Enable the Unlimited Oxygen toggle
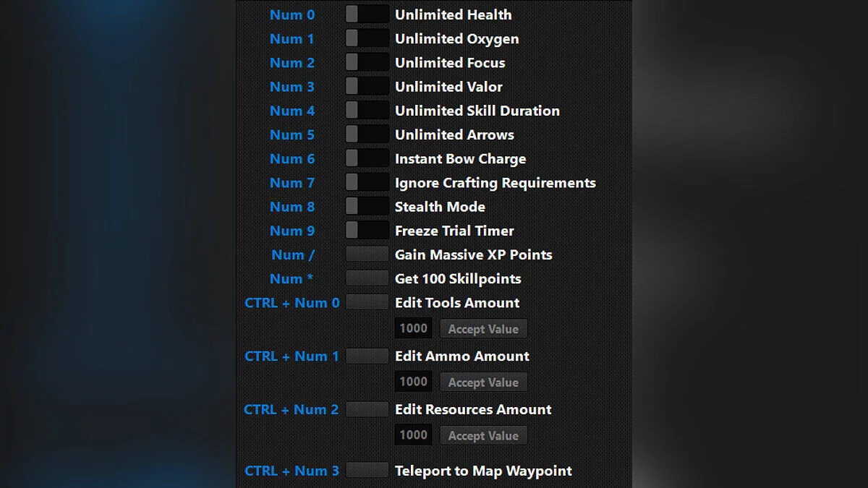868x488 pixels. tap(367, 38)
